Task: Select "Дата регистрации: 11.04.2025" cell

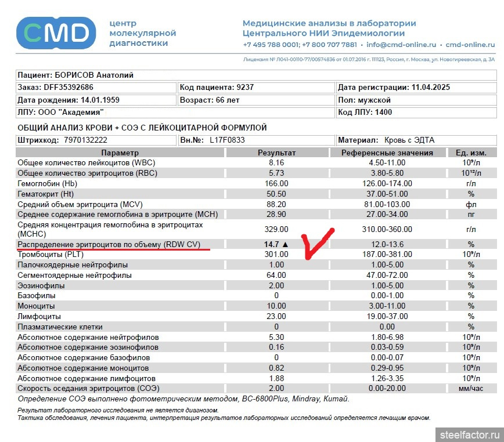Action: pyautogui.click(x=416, y=88)
